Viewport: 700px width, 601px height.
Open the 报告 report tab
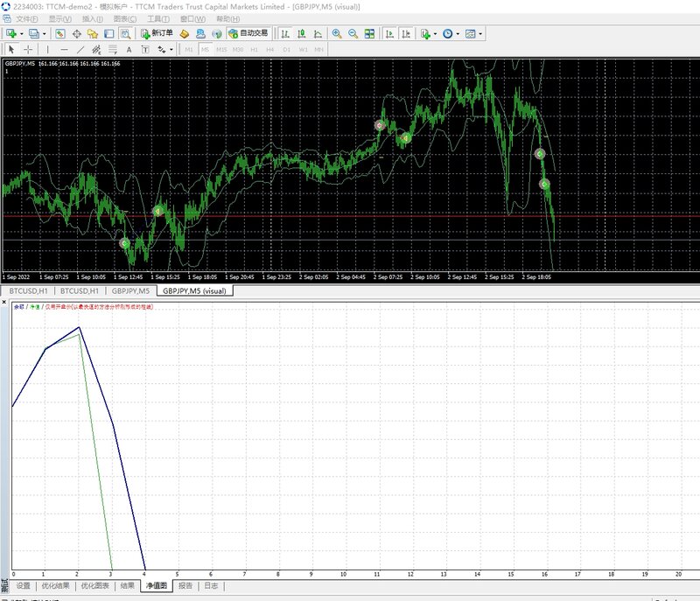point(185,585)
